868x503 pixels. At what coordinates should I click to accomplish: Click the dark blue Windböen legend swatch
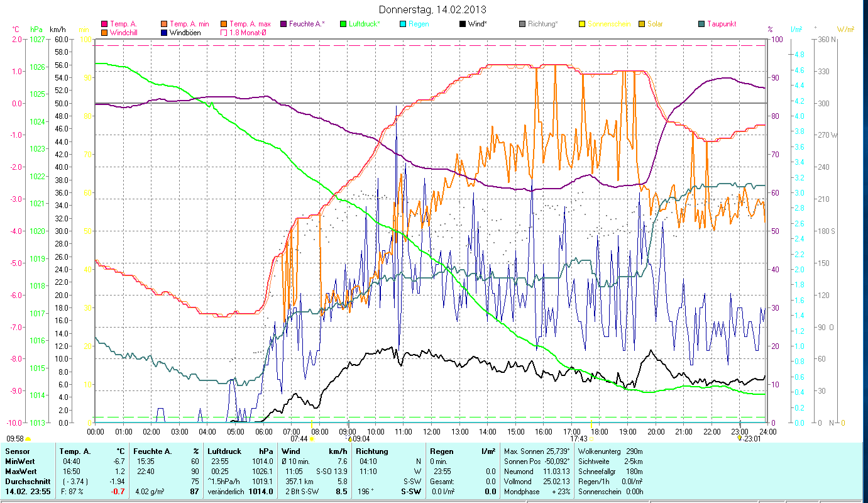[x=165, y=32]
